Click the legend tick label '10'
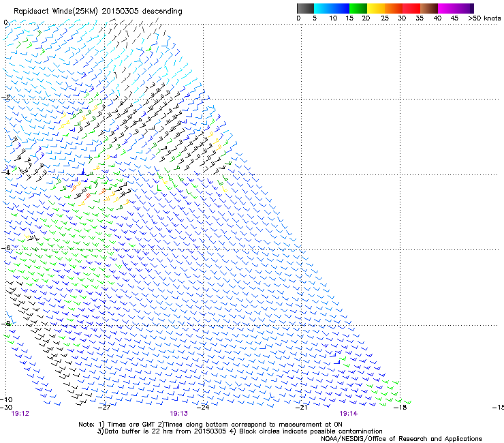The height and width of the screenshot is (443, 504). (333, 18)
